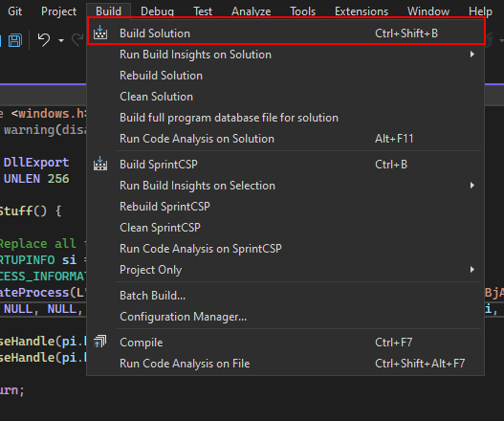Screen dimensions: 504x421
Task: Expand Run Build Insights on Solution submenu
Action: coord(471,55)
